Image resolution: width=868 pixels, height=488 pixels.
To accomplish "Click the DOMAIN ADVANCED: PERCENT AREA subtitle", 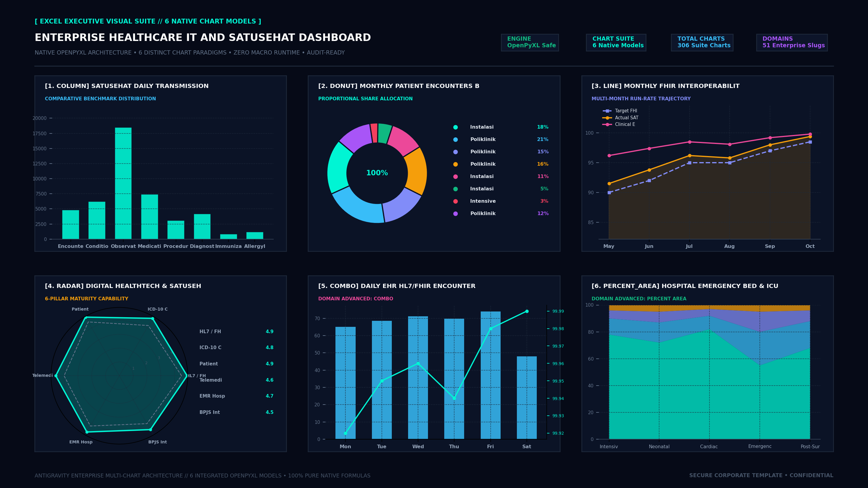I will pos(639,299).
